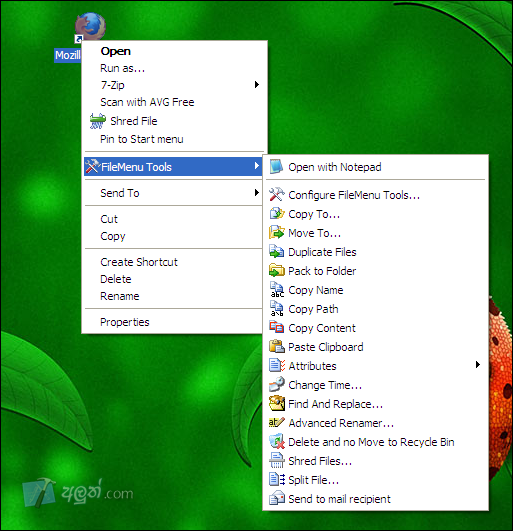Image resolution: width=513 pixels, height=531 pixels.
Task: Click the Paste Clipboard label
Action: coord(326,347)
